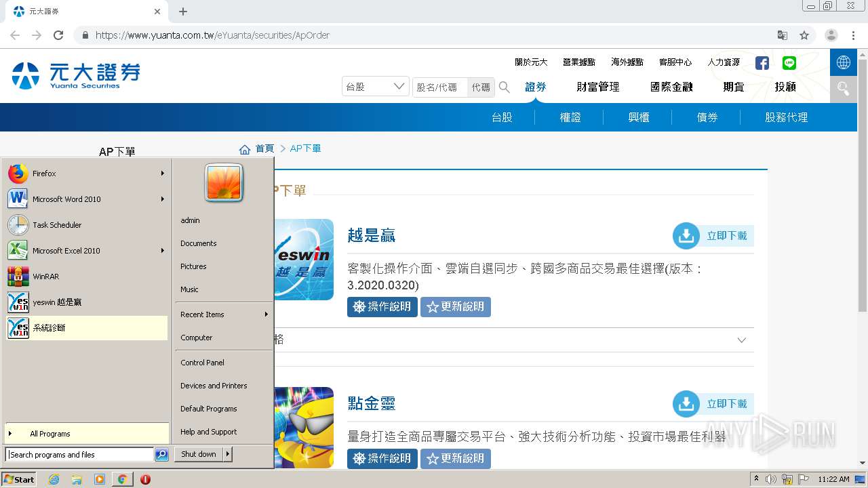
Task: Click the Yuanta Securities logo
Action: tap(76, 75)
